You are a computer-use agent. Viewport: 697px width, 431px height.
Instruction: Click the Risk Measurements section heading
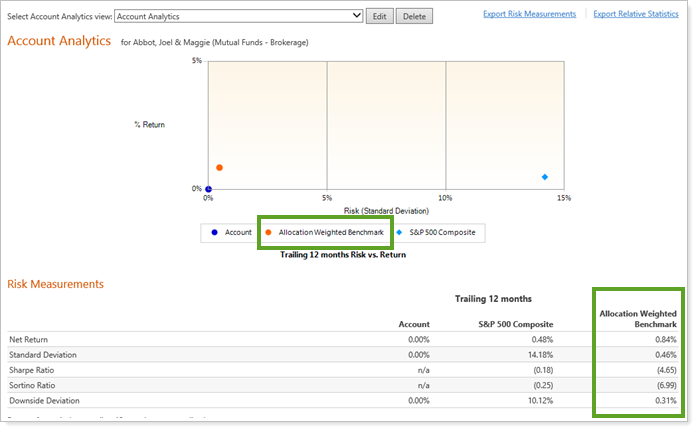55,284
